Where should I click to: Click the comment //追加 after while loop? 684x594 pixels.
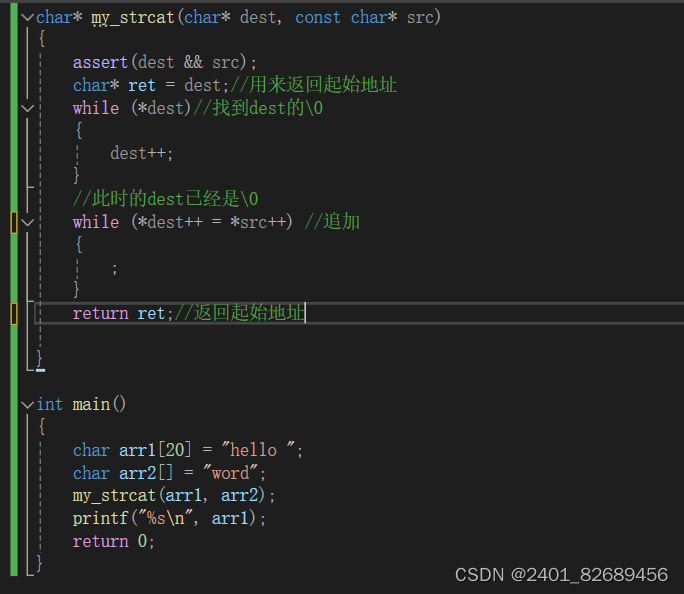tap(332, 222)
